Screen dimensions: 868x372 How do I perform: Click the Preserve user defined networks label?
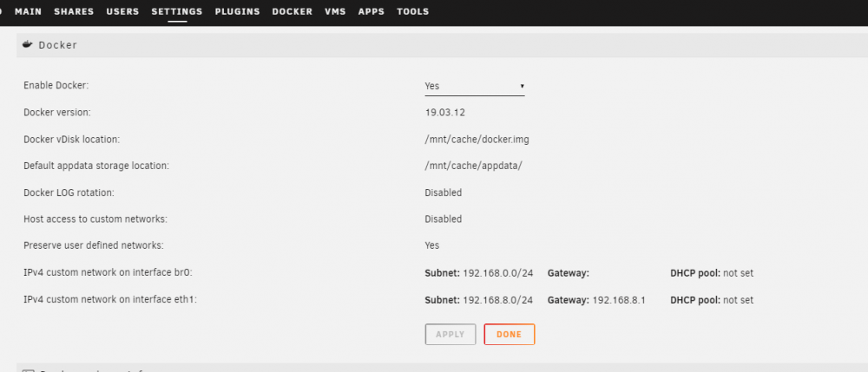[94, 245]
